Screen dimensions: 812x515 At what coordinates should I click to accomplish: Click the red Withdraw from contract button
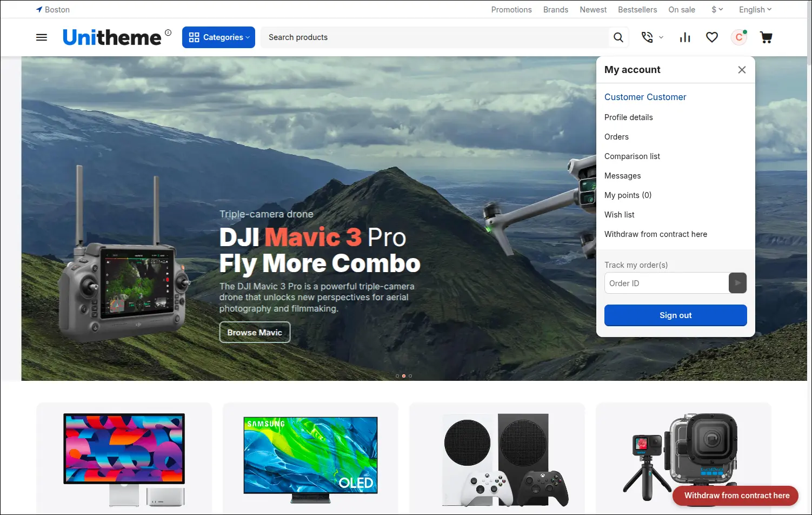click(x=735, y=496)
